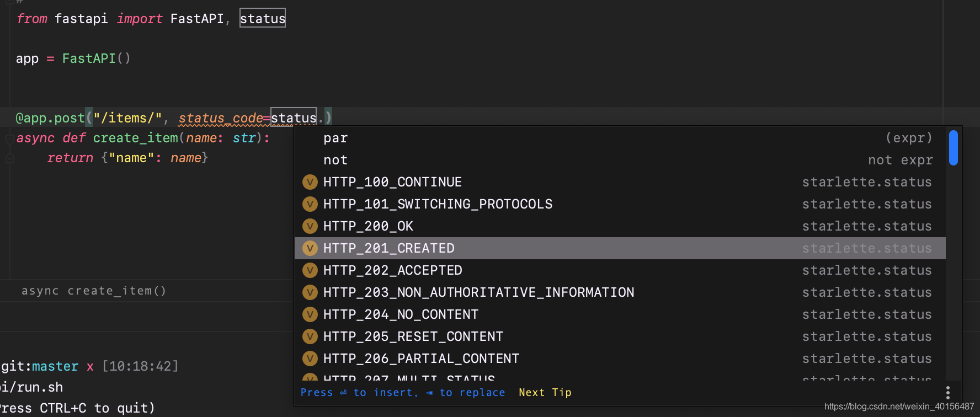The width and height of the screenshot is (980, 417).
Task: Click the status_code parameter in decorator
Action: [x=221, y=118]
